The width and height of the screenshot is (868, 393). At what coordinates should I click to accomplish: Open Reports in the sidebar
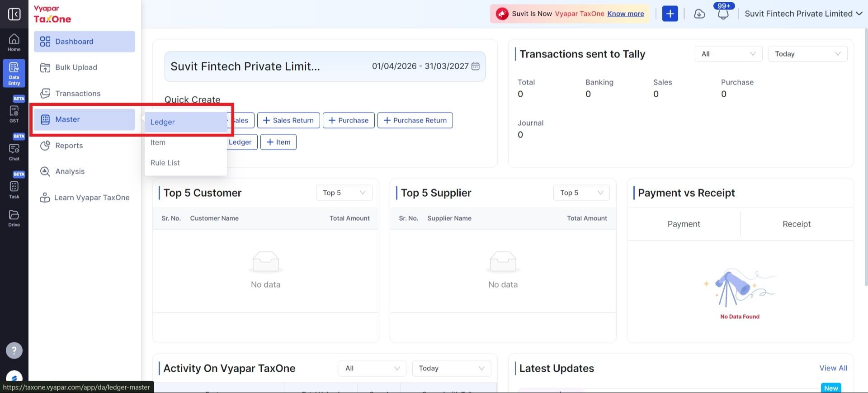(85, 146)
